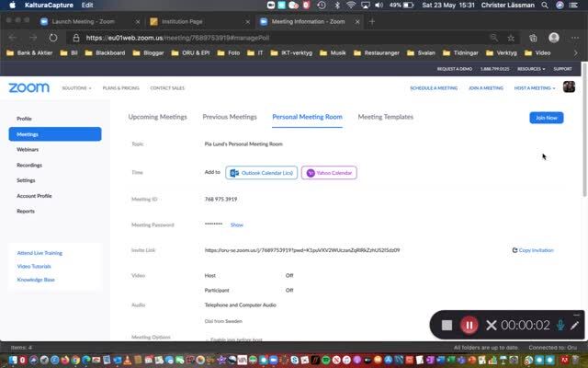Close the Meeting Information - Zoom tab
Image resolution: width=588 pixels, height=368 pixels.
coord(357,22)
